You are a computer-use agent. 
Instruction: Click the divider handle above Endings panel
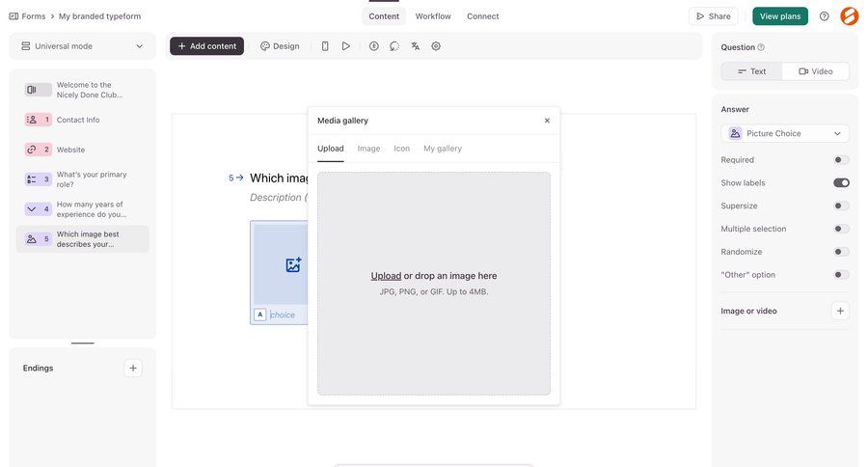[83, 343]
